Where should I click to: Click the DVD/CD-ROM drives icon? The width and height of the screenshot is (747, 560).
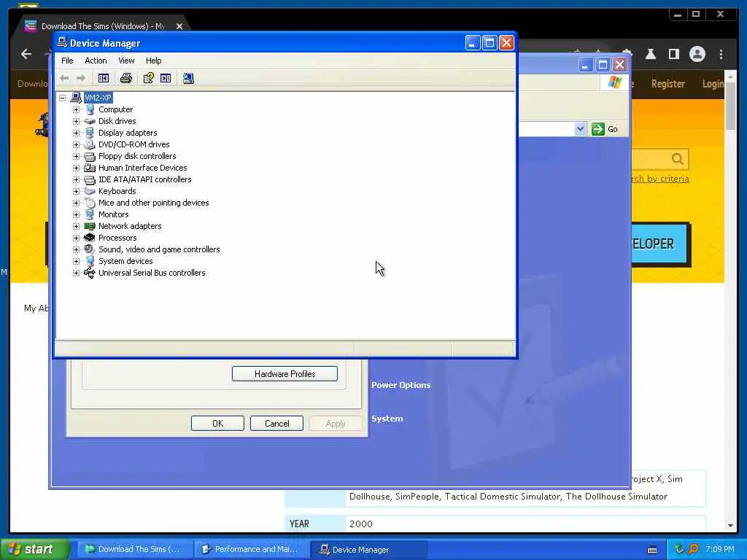click(x=90, y=144)
